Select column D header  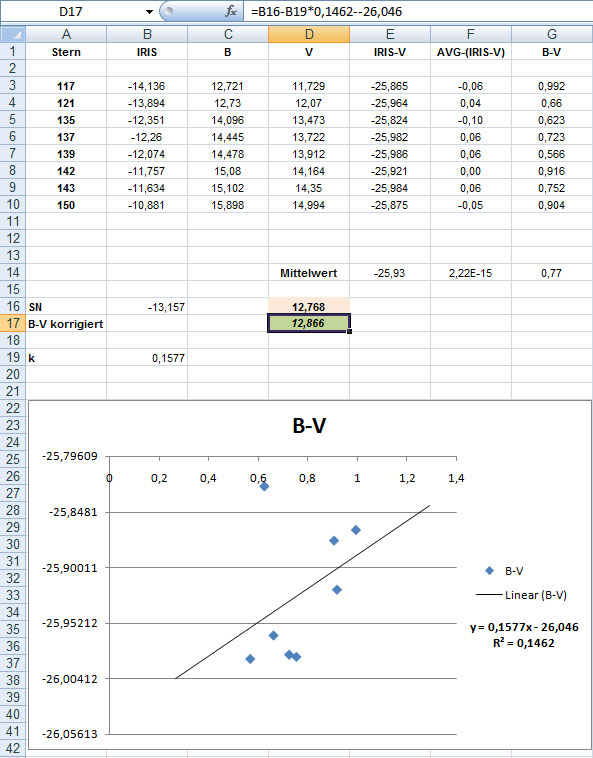coord(309,34)
